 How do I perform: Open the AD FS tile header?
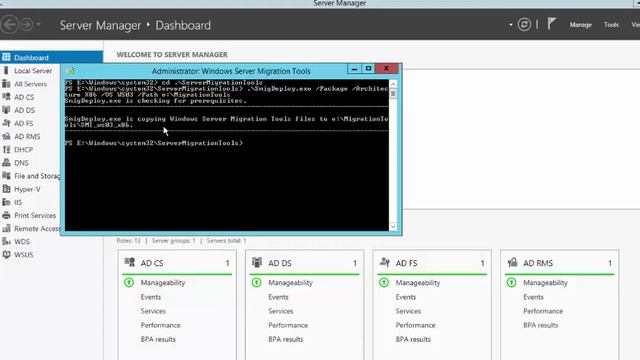pyautogui.click(x=432, y=263)
